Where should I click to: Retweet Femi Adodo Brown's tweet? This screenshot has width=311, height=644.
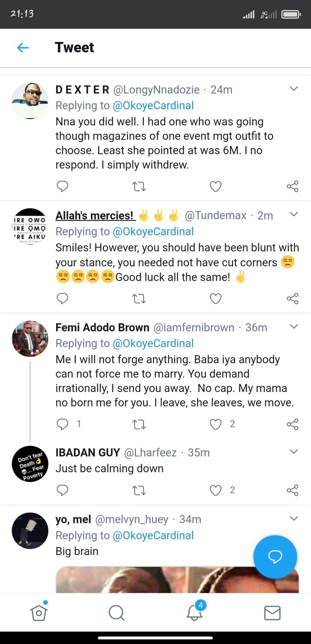[139, 424]
